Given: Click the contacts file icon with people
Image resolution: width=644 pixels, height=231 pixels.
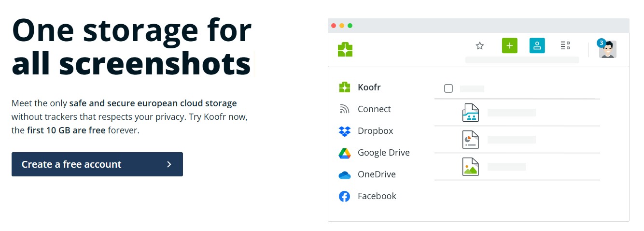Looking at the screenshot, I should (x=470, y=113).
